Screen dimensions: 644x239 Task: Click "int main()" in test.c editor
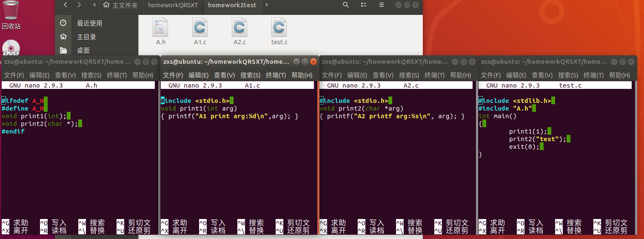click(497, 116)
